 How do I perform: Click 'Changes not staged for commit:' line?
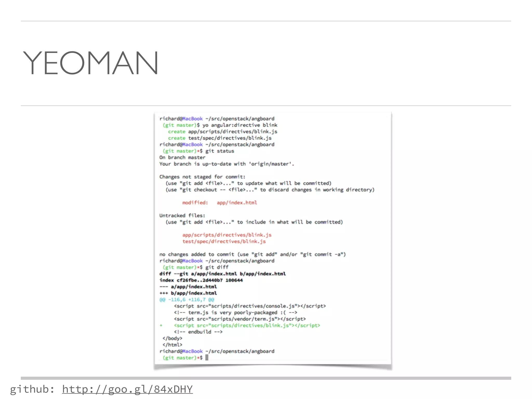click(202, 177)
